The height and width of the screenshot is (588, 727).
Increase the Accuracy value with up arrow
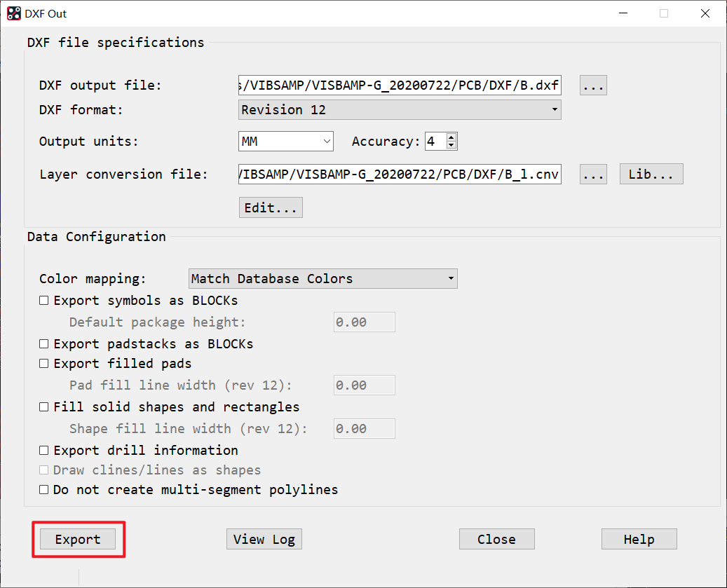451,137
